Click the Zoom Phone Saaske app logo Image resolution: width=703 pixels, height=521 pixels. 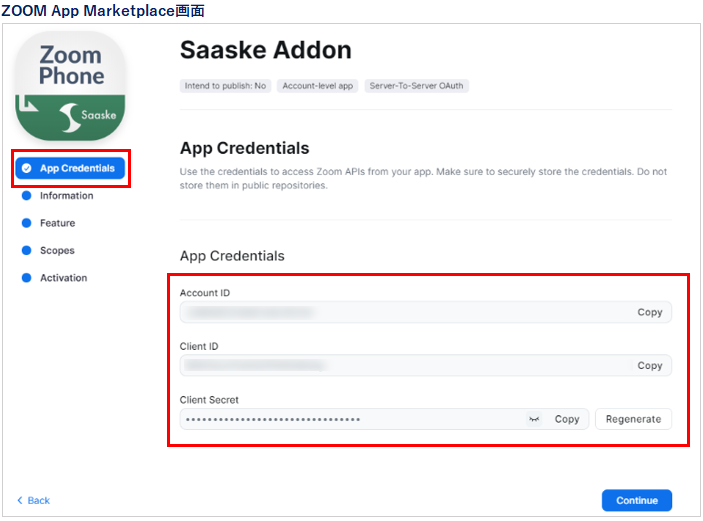tap(70, 86)
